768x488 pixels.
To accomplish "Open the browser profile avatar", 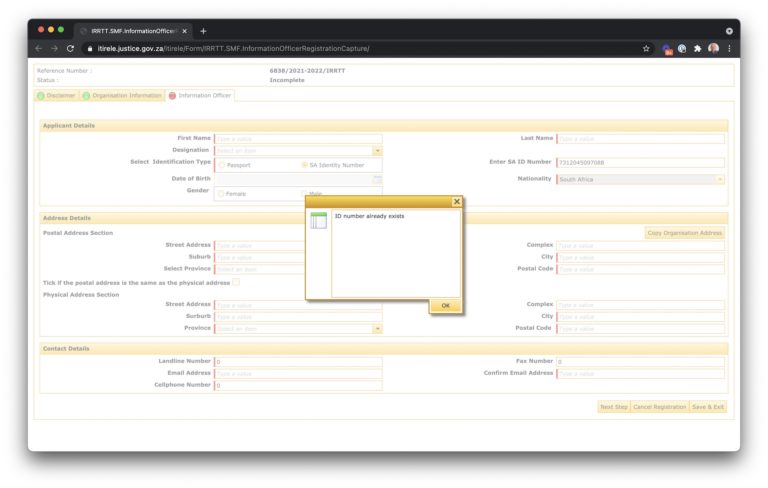I will pyautogui.click(x=714, y=49).
